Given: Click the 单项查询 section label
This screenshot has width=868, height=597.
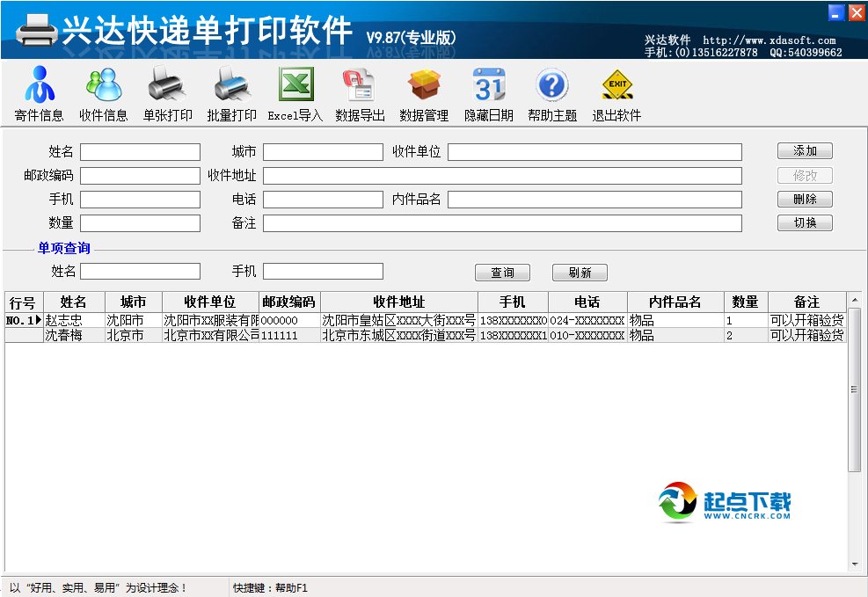Looking at the screenshot, I should point(64,248).
